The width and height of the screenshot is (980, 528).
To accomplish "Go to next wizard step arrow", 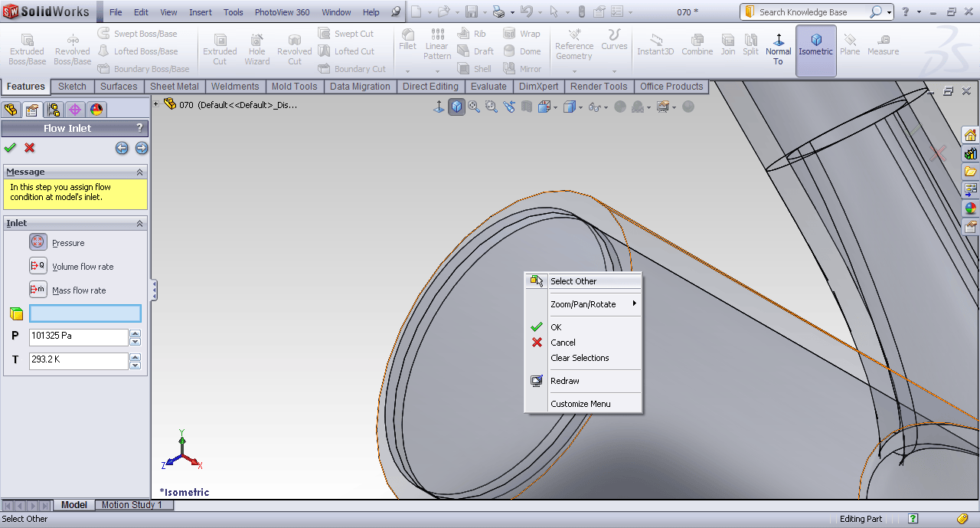I will click(x=141, y=148).
